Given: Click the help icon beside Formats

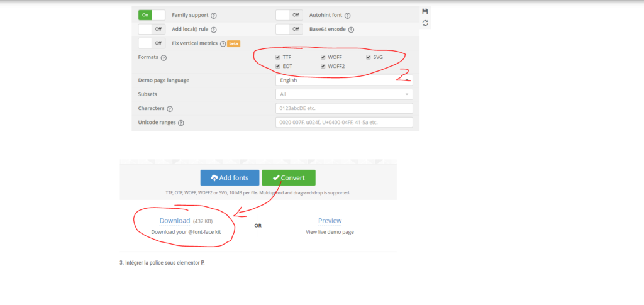Looking at the screenshot, I should tap(164, 58).
